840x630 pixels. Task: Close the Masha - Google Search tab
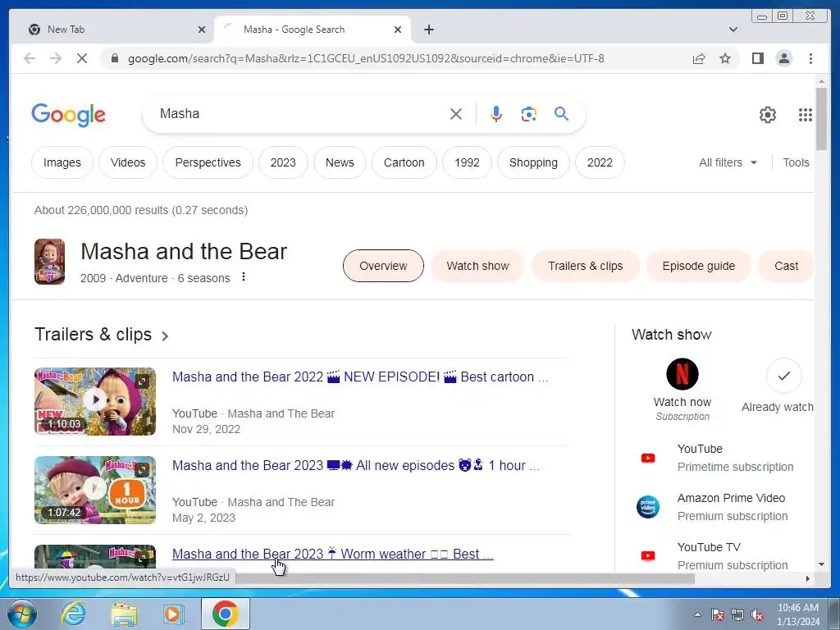(398, 30)
